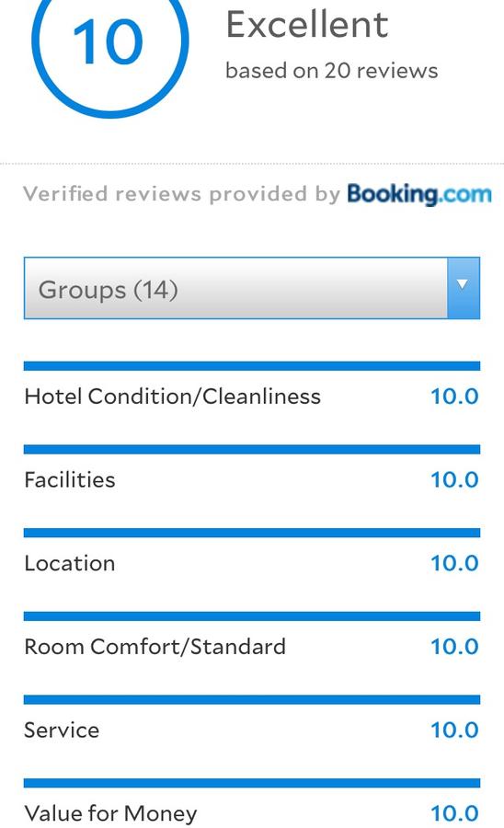Image resolution: width=504 pixels, height=828 pixels.
Task: Click the blue bar above Facilities
Action: 252,449
